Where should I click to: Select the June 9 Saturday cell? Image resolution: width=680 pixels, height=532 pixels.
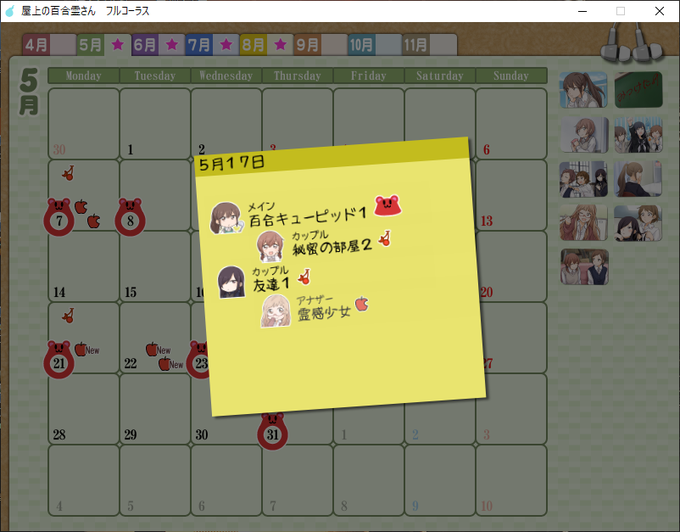coord(440,480)
